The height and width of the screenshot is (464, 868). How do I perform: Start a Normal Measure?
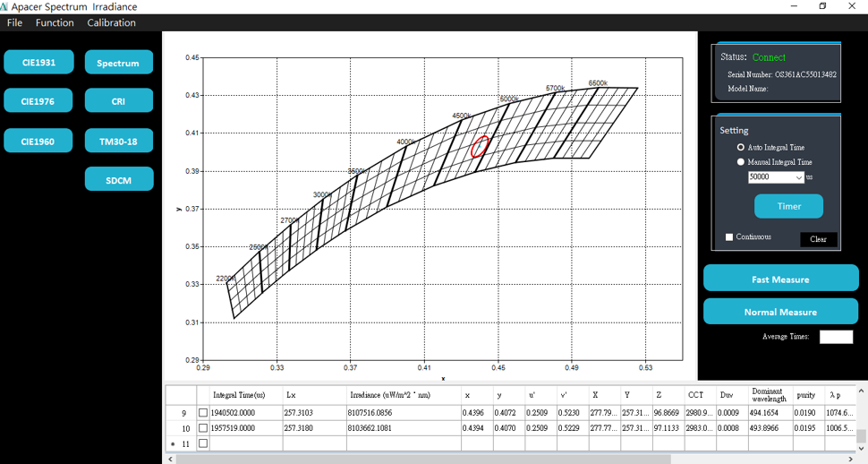tap(780, 312)
